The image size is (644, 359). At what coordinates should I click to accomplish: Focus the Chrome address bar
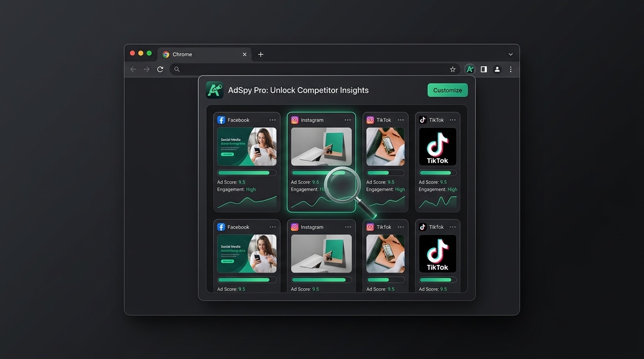(x=315, y=69)
